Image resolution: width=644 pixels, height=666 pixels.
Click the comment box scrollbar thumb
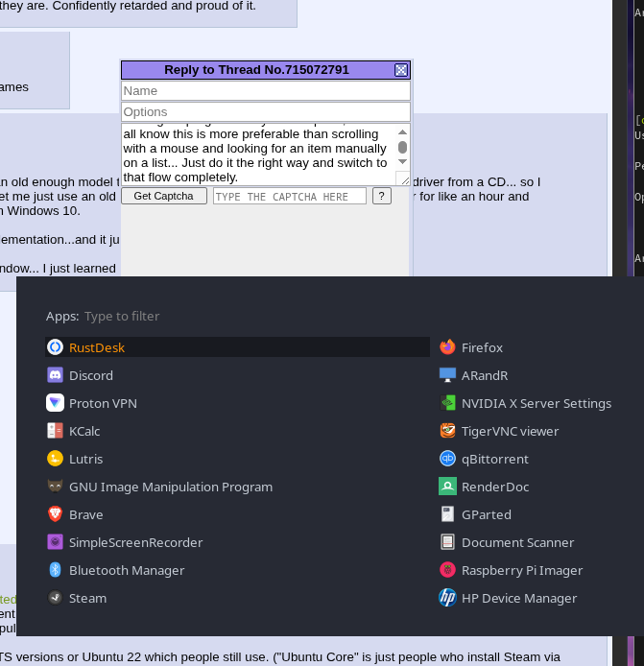(x=402, y=147)
